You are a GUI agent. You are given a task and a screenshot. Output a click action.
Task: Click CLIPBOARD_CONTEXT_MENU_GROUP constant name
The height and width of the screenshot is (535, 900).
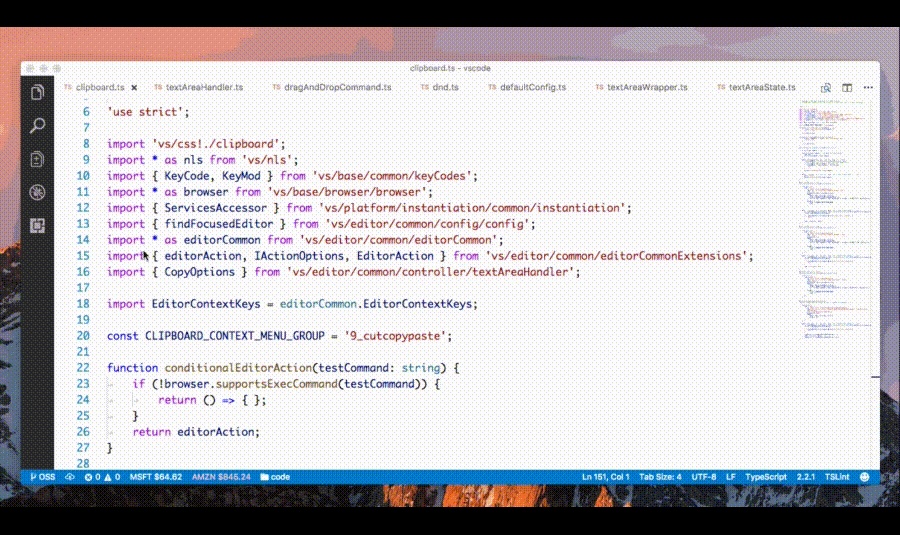(x=235, y=336)
